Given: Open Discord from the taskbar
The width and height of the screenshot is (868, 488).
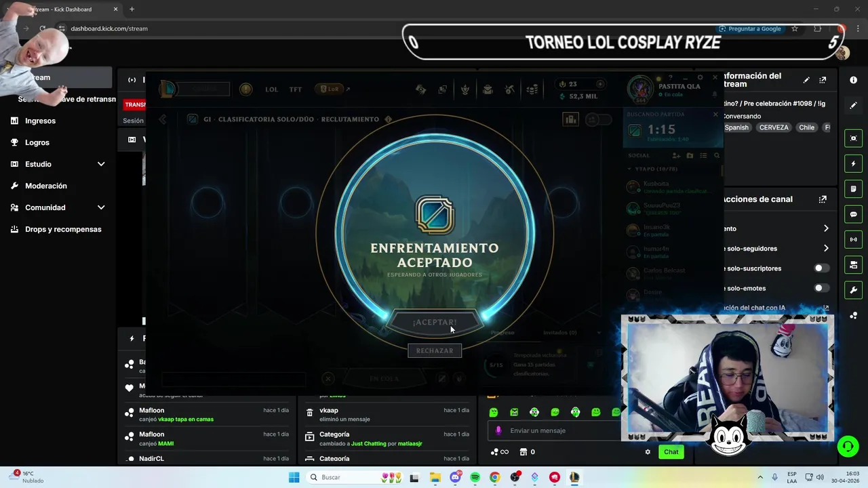Looking at the screenshot, I should [x=455, y=477].
